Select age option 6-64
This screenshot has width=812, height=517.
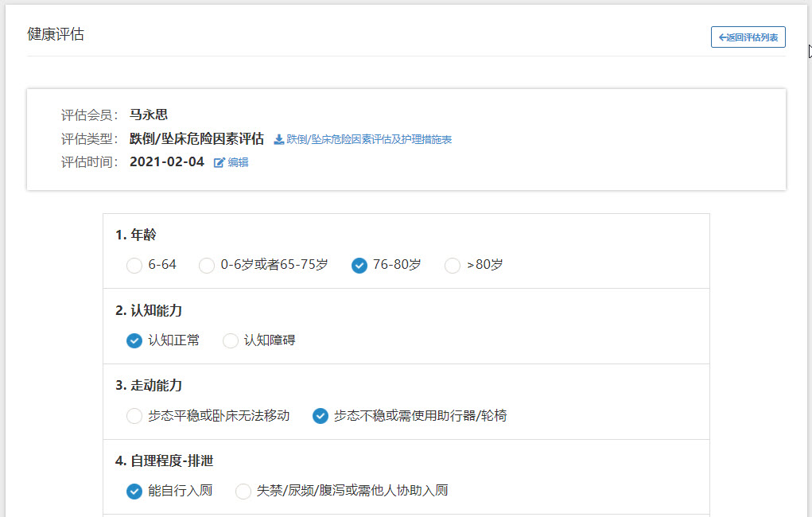click(134, 265)
